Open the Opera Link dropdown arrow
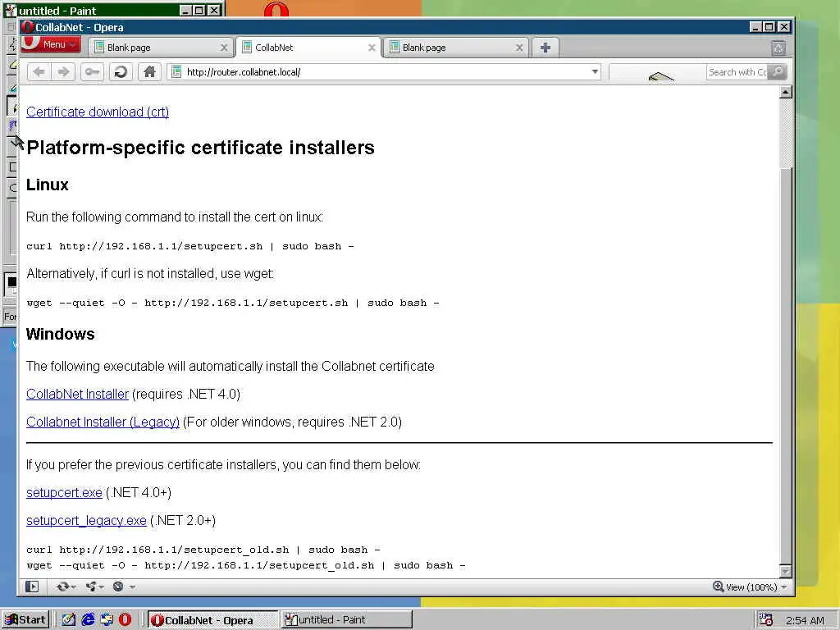840x630 pixels. tap(73, 587)
